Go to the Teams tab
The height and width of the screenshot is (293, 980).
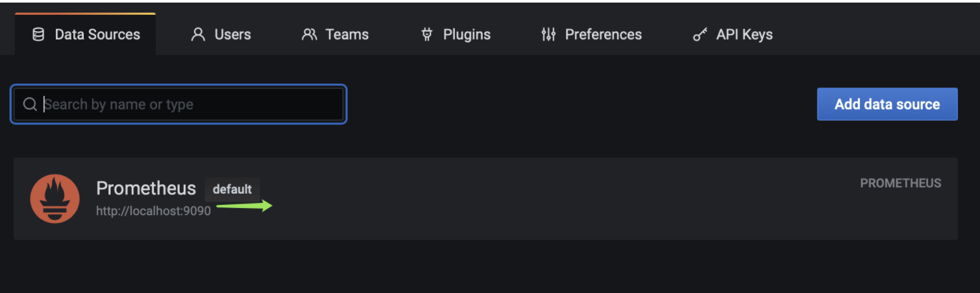click(x=335, y=34)
